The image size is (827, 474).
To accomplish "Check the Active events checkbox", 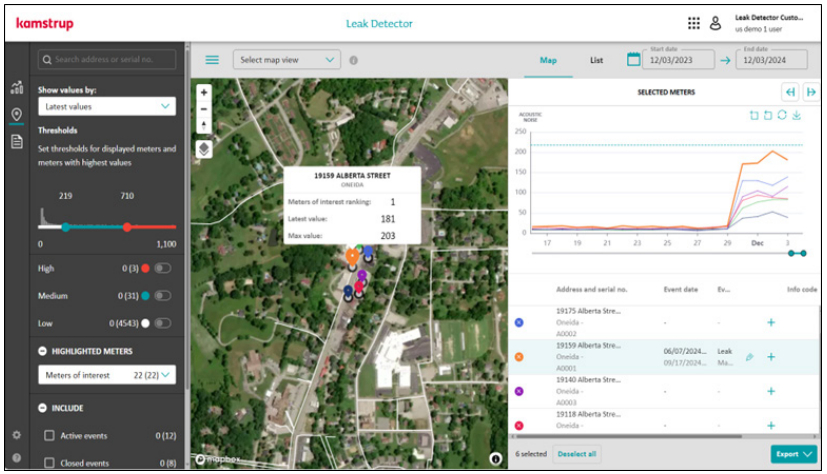I will click(x=49, y=436).
